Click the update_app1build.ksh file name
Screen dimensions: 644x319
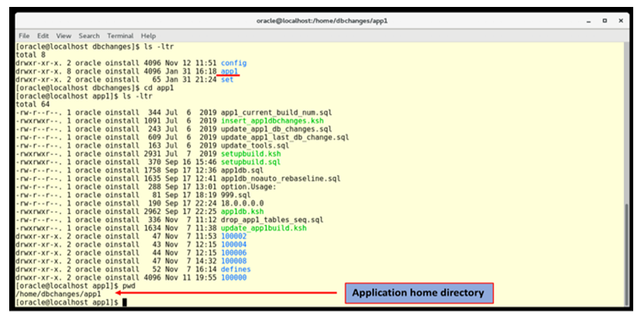click(263, 229)
